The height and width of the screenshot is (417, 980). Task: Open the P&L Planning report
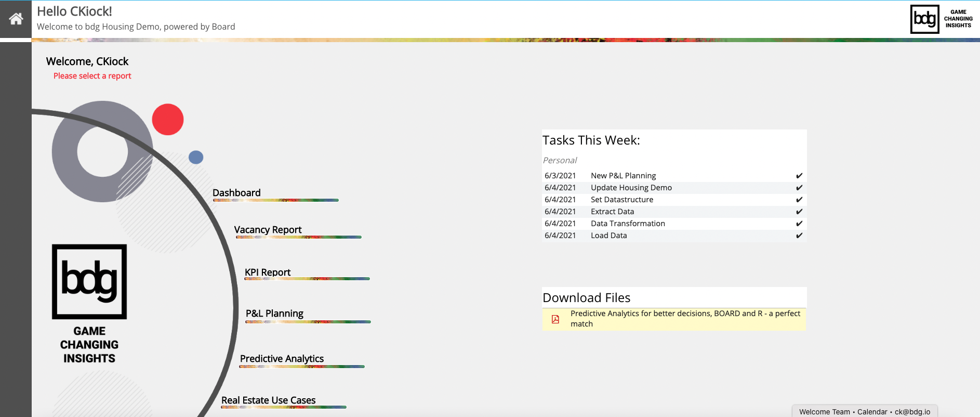coord(274,314)
